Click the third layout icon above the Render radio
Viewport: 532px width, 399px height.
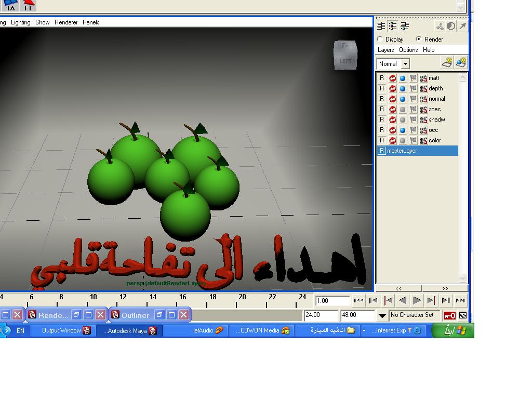(x=405, y=26)
